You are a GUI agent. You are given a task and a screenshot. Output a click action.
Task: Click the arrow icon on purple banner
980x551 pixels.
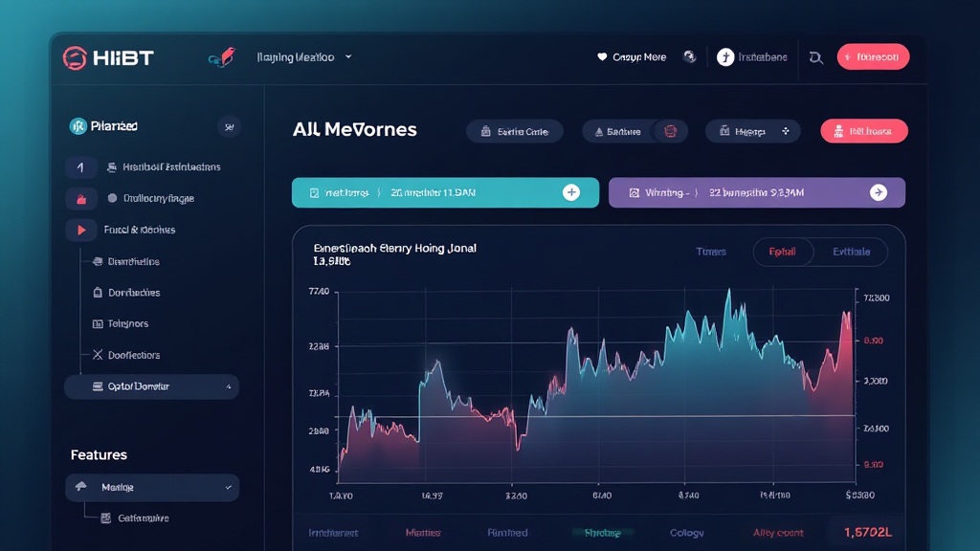pos(878,192)
